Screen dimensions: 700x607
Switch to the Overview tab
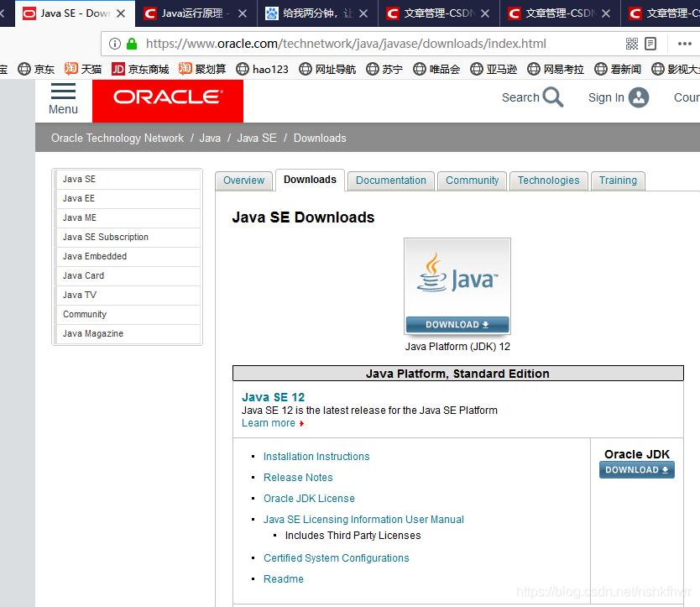tap(243, 181)
